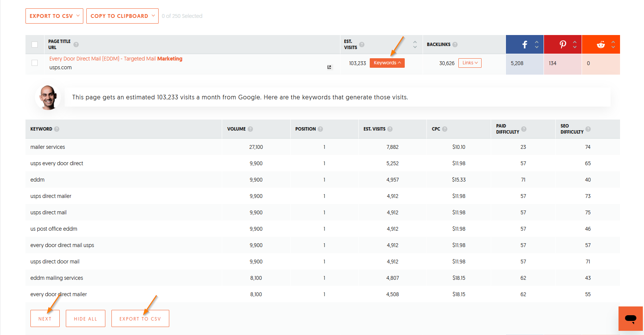Open the Copy to Clipboard dropdown

click(x=122, y=16)
